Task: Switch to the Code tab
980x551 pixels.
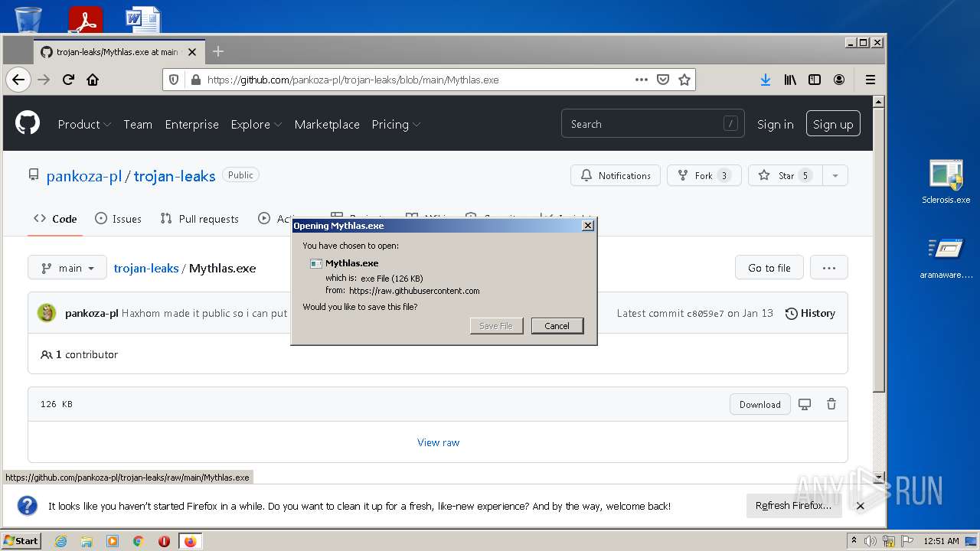Action: pos(55,219)
